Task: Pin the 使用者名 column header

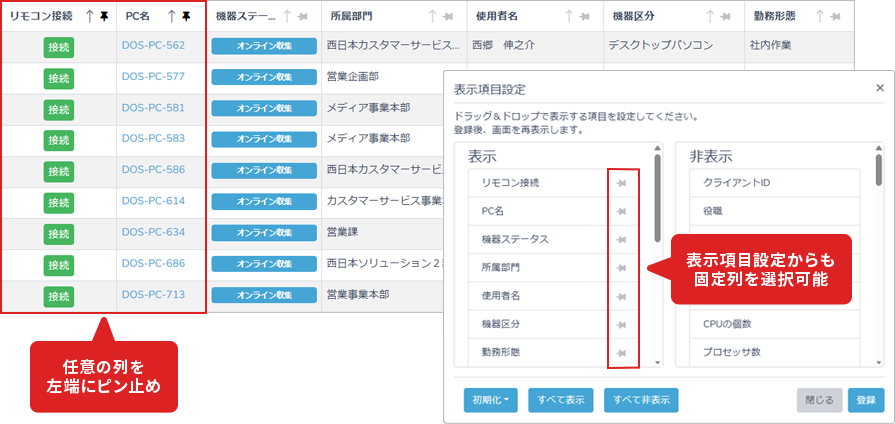Action: pos(585,17)
